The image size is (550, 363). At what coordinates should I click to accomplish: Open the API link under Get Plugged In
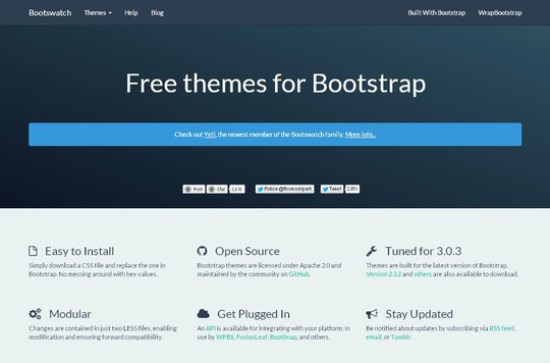(x=210, y=328)
